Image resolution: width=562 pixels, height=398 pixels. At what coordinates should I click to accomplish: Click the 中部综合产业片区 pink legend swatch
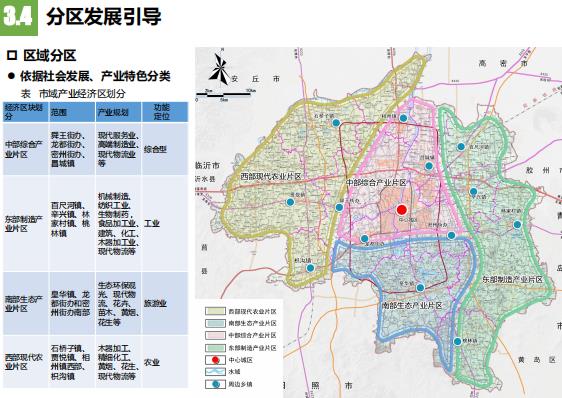[215, 335]
